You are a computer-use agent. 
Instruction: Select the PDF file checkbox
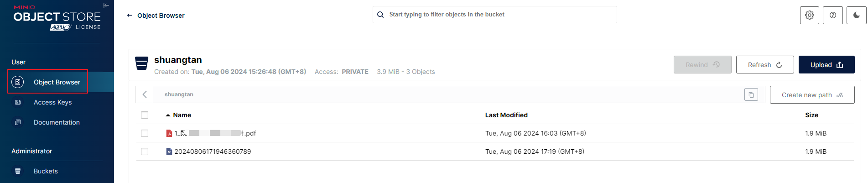(x=145, y=133)
